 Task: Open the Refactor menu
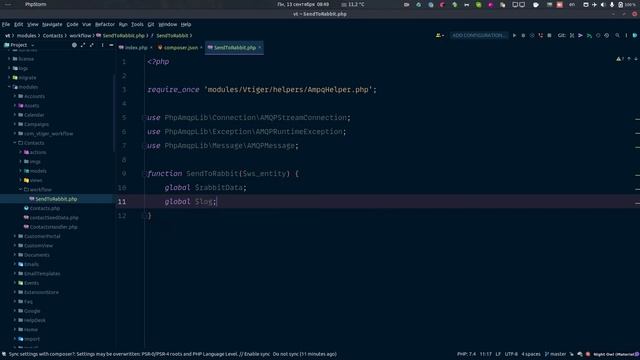coord(105,24)
